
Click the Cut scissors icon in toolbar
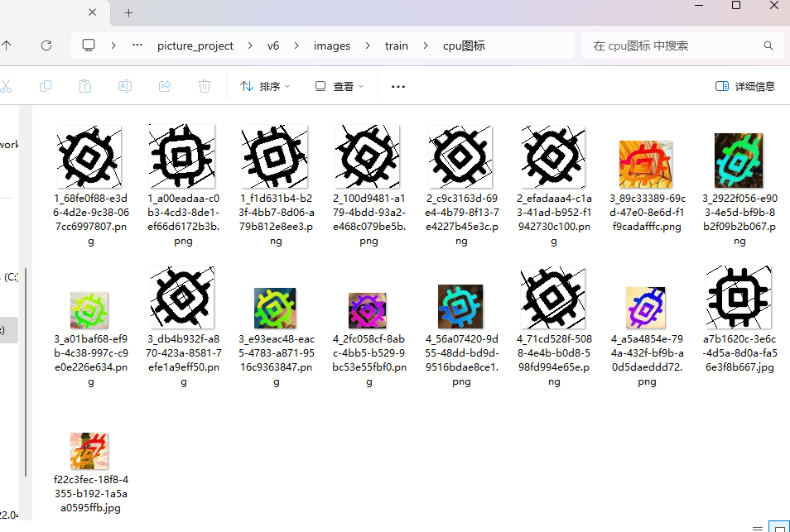click(6, 86)
